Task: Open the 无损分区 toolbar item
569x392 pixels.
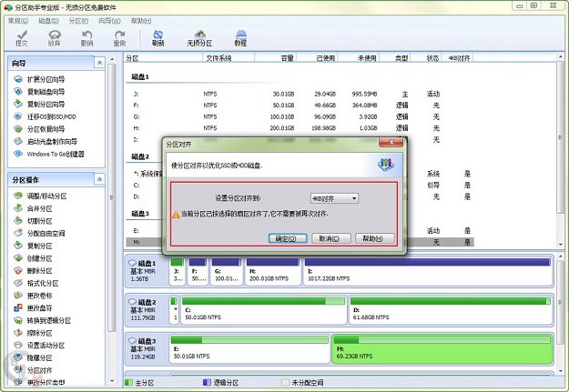Action: pos(199,36)
